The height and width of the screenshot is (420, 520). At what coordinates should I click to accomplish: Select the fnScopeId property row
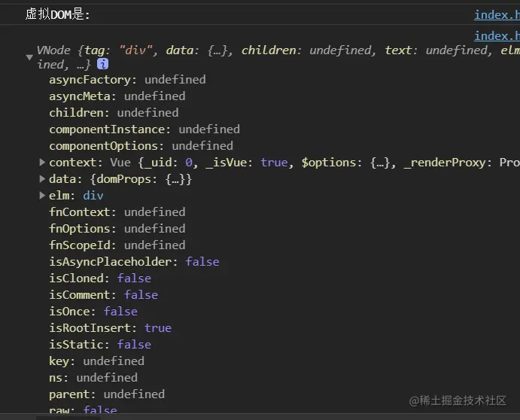point(117,245)
